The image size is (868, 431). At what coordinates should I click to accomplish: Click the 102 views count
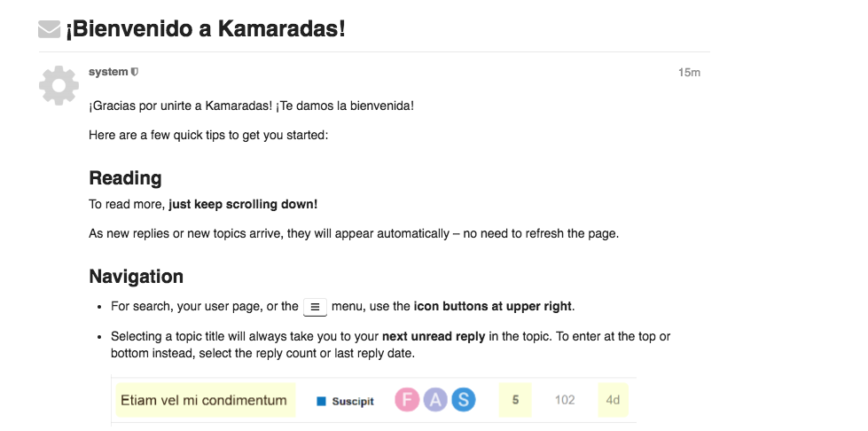tap(565, 400)
